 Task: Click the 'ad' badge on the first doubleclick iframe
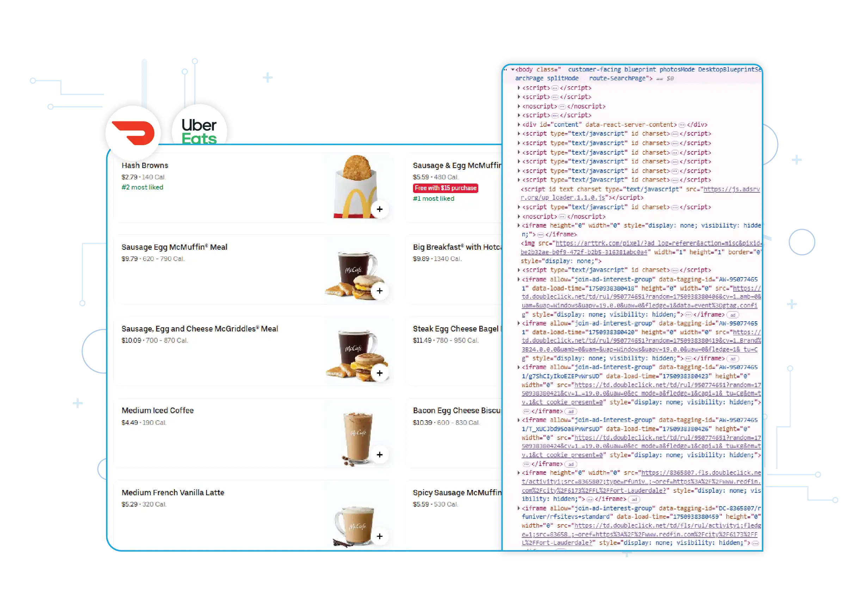click(732, 314)
